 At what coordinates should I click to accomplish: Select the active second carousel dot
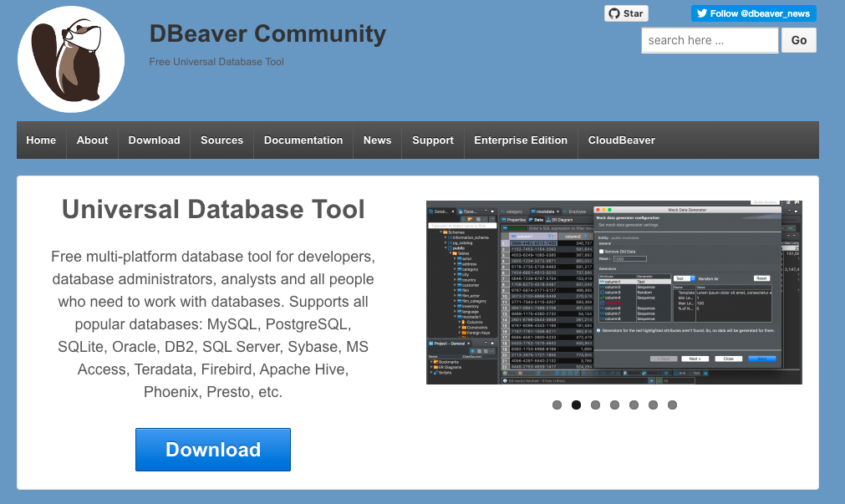pos(576,405)
